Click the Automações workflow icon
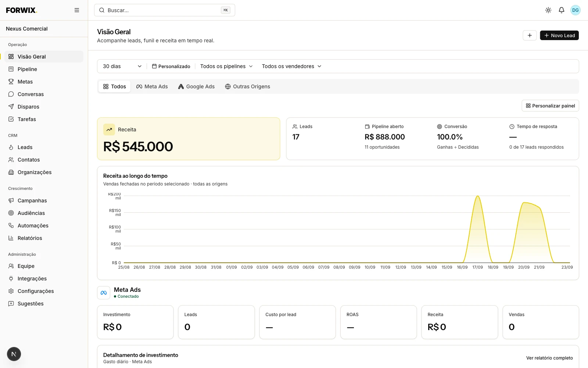The width and height of the screenshot is (588, 368). [x=11, y=226]
